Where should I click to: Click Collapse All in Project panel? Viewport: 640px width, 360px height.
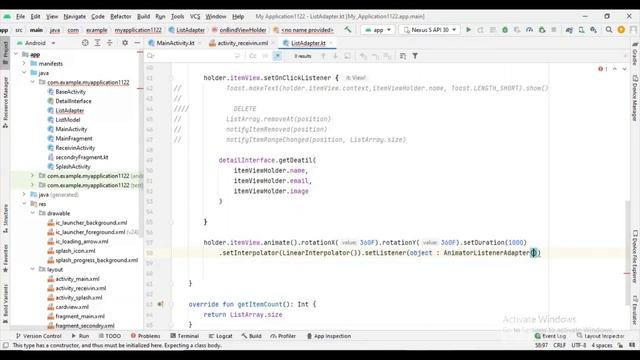coord(109,43)
